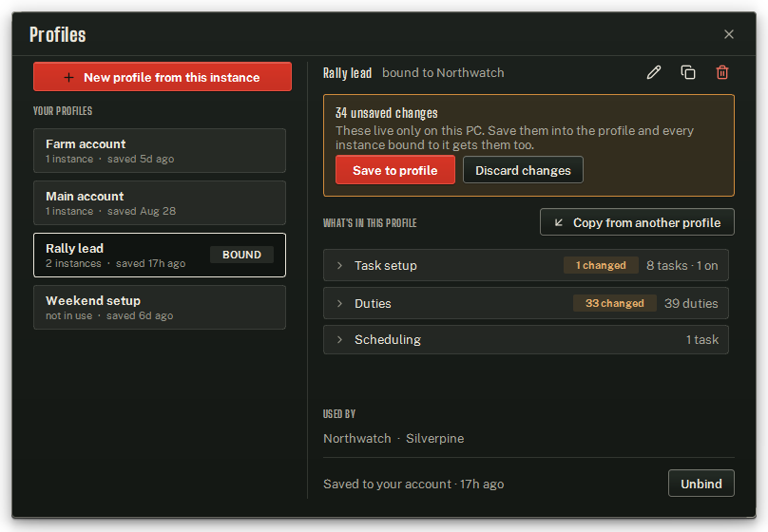Select the Farm account profile
This screenshot has height=532, width=768.
click(160, 151)
